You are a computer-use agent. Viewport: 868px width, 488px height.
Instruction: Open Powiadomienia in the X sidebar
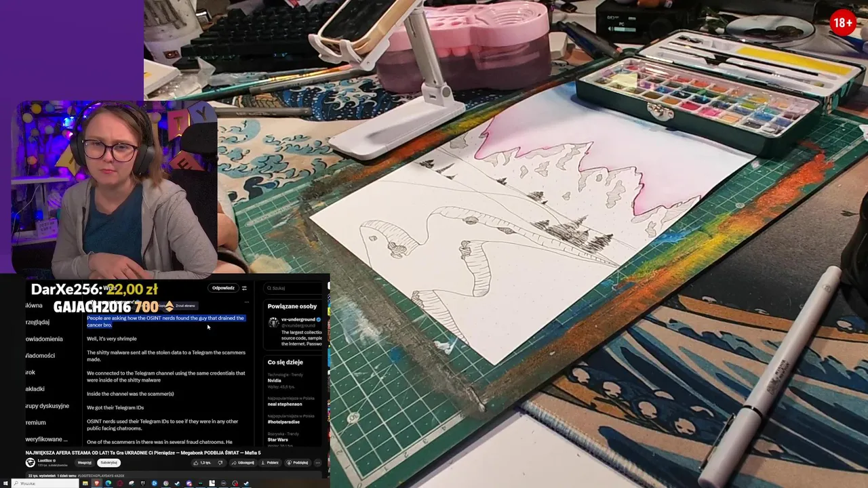click(43, 339)
